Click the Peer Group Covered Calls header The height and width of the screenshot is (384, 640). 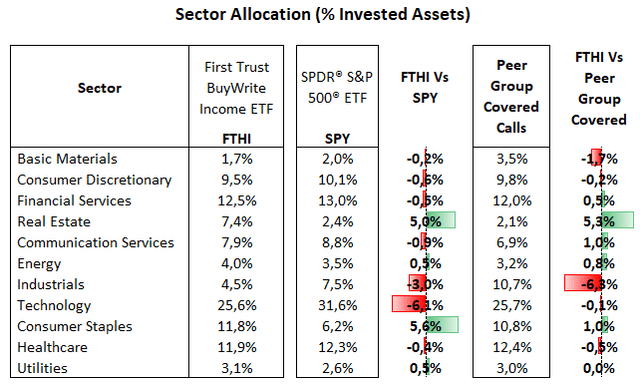point(511,96)
